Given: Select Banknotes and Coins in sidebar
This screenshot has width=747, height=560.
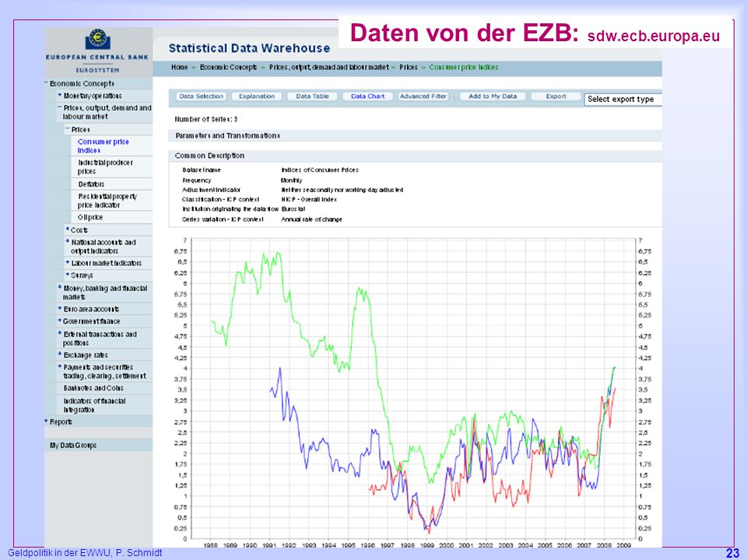Looking at the screenshot, I should pos(93,388).
